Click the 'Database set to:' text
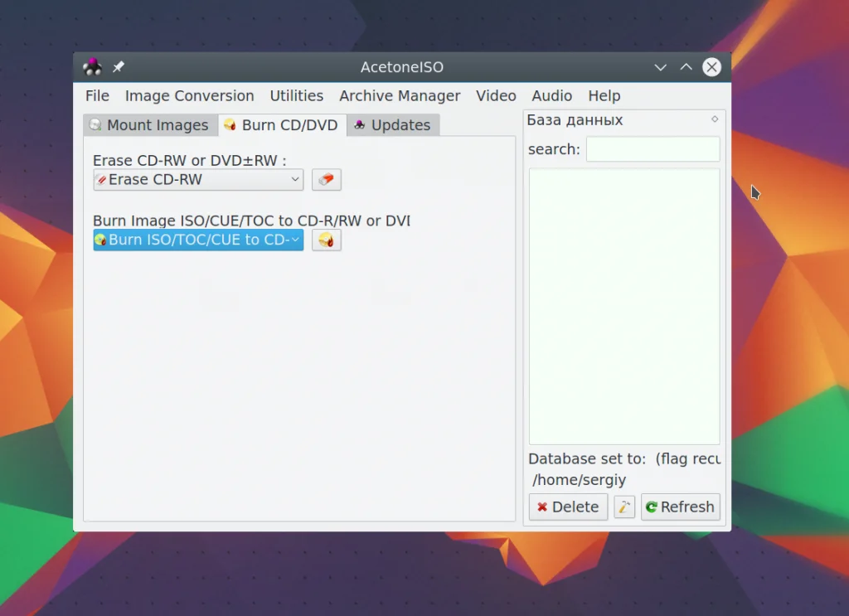Screen dimensions: 849x616 click(587, 459)
